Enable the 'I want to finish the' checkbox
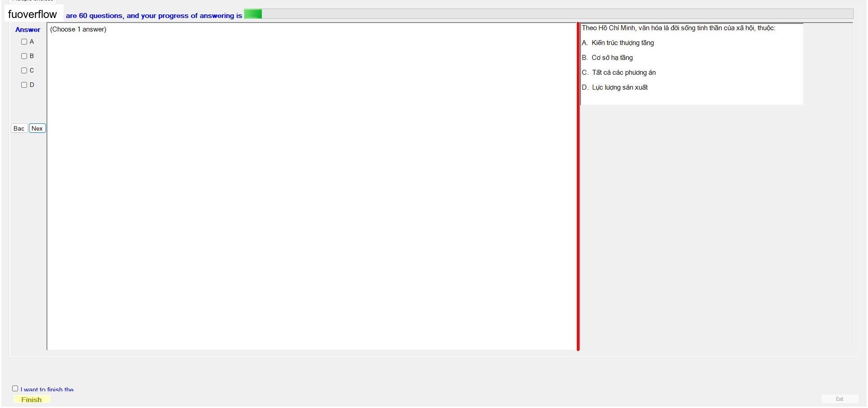This screenshot has width=868, height=408. point(15,389)
